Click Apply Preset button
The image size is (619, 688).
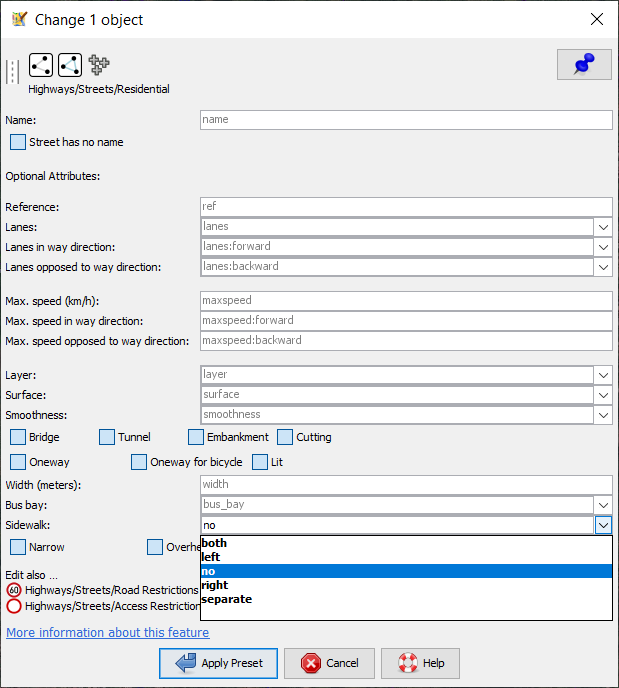pyautogui.click(x=218, y=663)
